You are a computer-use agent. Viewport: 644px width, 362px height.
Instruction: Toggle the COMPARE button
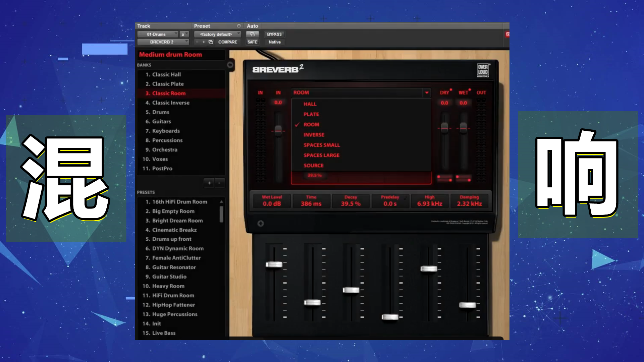tap(227, 42)
